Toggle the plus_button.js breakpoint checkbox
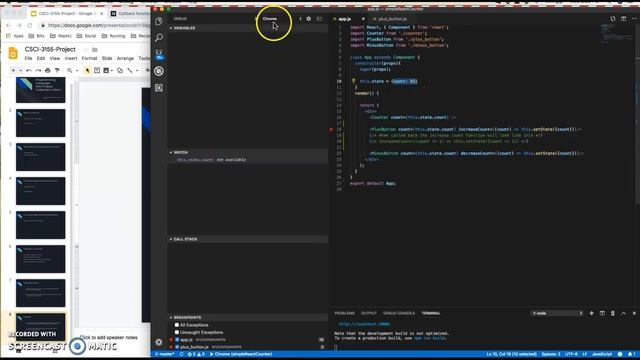Viewport: 640px width, 360px height. pos(177,347)
